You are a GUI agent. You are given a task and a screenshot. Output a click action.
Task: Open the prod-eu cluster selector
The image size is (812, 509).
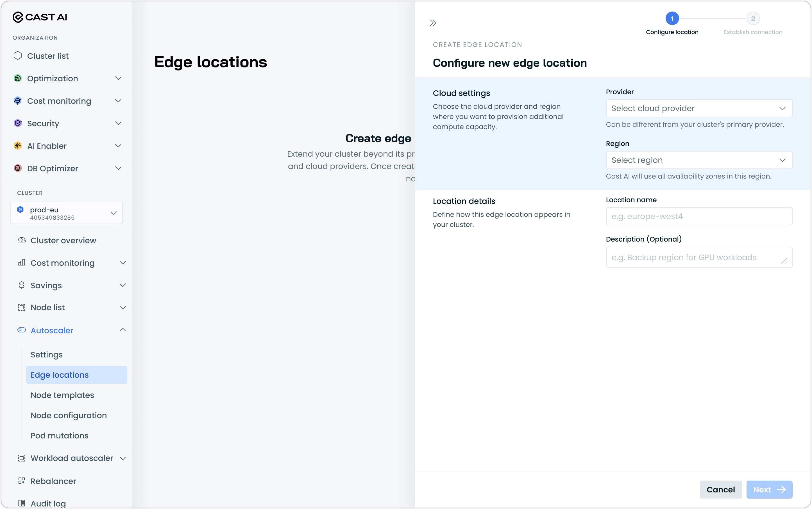coord(67,213)
